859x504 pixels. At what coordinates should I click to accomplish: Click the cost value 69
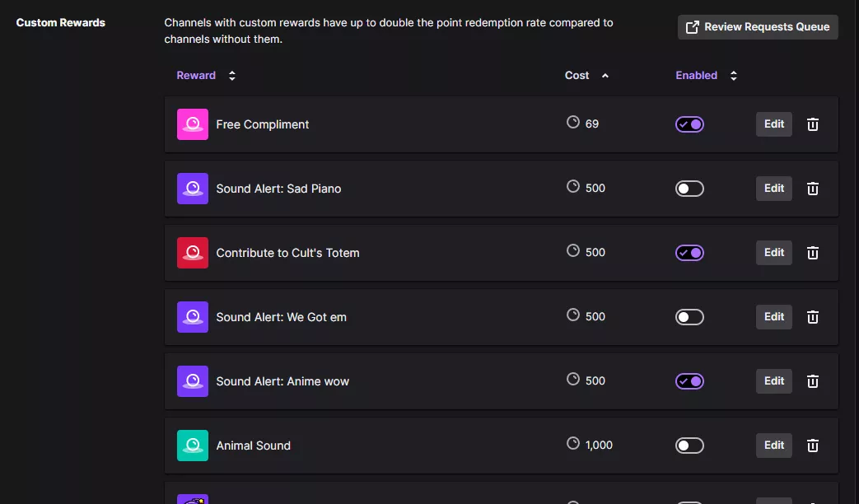591,124
